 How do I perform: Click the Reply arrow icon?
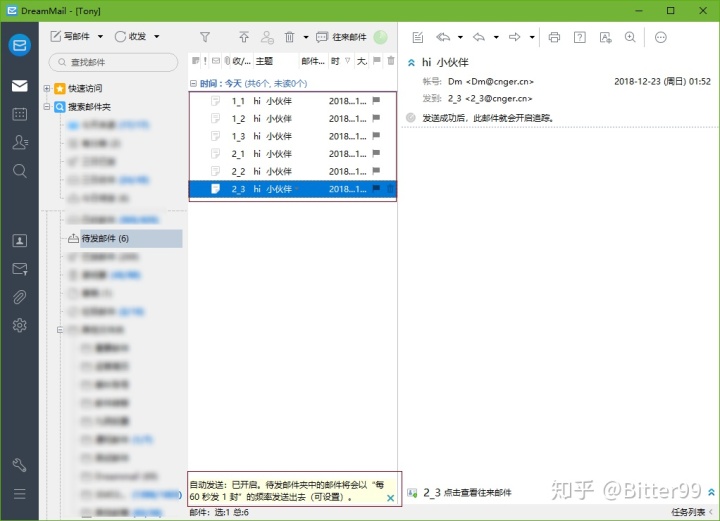pyautogui.click(x=479, y=37)
